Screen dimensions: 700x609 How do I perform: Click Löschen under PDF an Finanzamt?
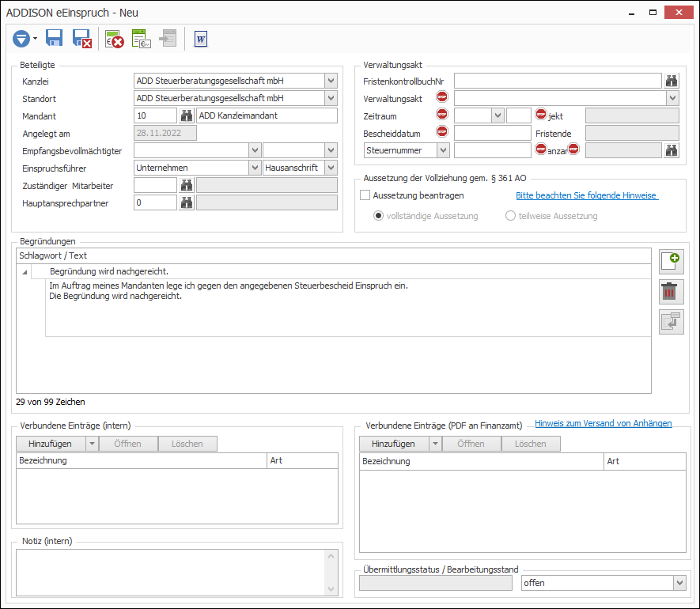point(530,444)
